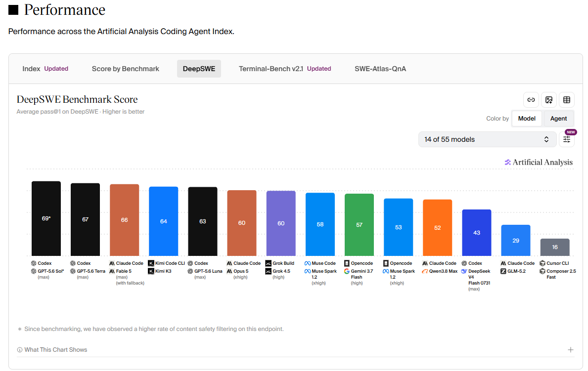Screen dimensions: 588x371
Task: Click the Artificial Analysis logo
Action: click(539, 162)
